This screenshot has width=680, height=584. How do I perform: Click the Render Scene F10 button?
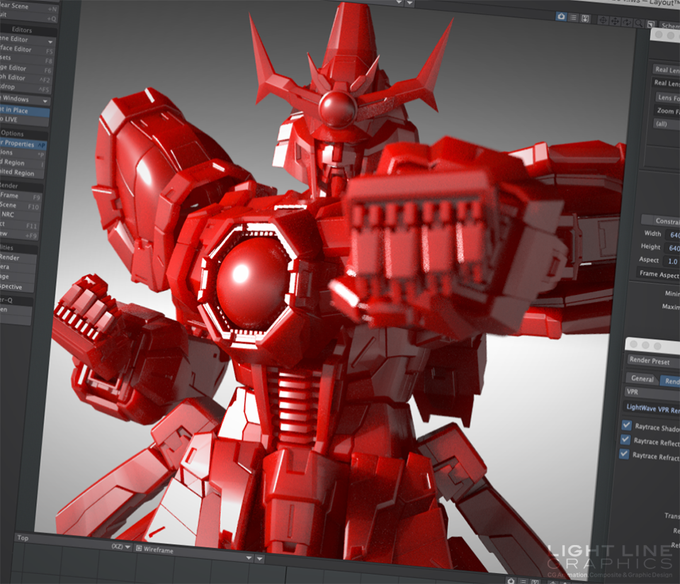click(20, 206)
